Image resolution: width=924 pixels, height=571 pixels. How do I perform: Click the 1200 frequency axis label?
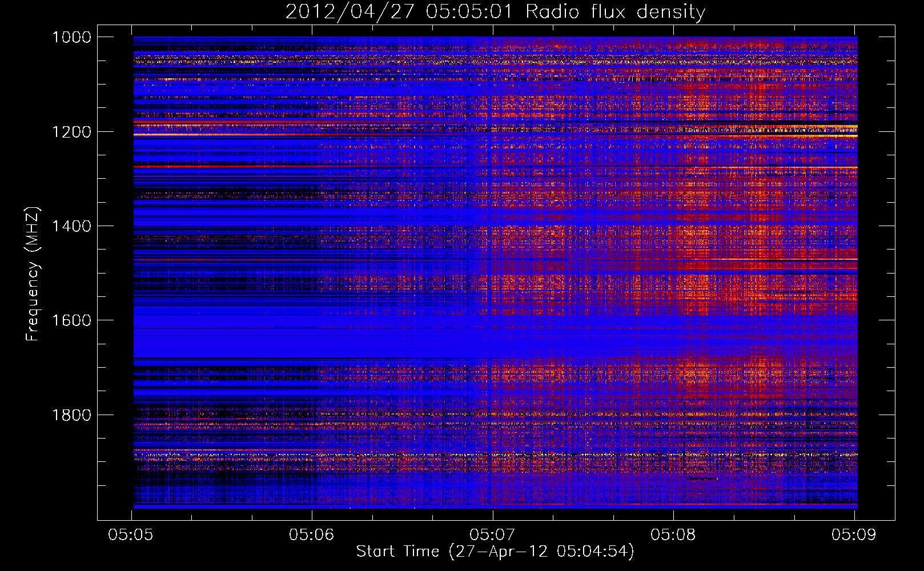[x=71, y=132]
